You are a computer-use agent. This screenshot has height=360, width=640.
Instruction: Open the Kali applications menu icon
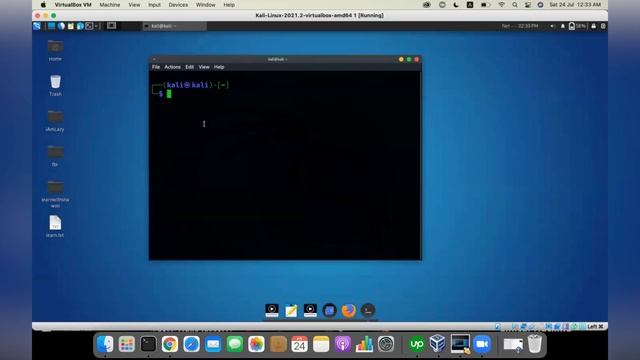point(37,26)
